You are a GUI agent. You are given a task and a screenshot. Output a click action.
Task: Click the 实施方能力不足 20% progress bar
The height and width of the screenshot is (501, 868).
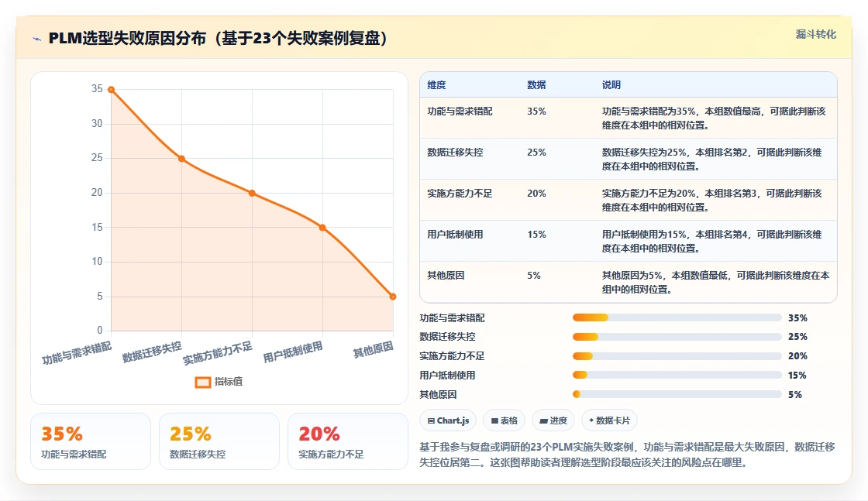[x=677, y=356]
